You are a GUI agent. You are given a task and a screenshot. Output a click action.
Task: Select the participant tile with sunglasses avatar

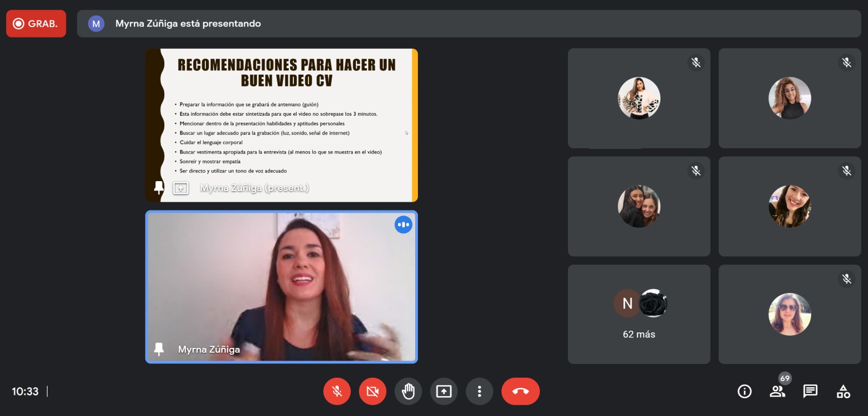pos(789,314)
